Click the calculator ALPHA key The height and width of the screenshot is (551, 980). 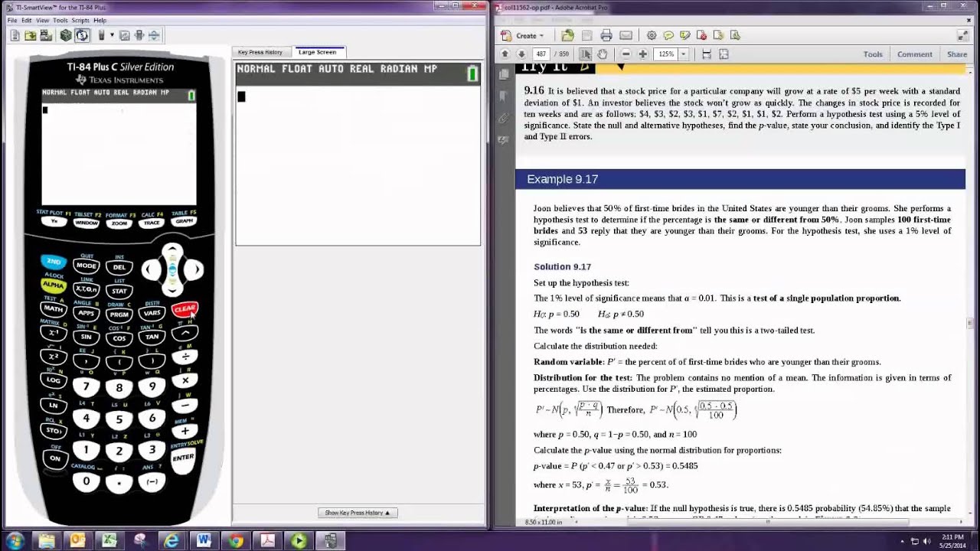click(54, 285)
